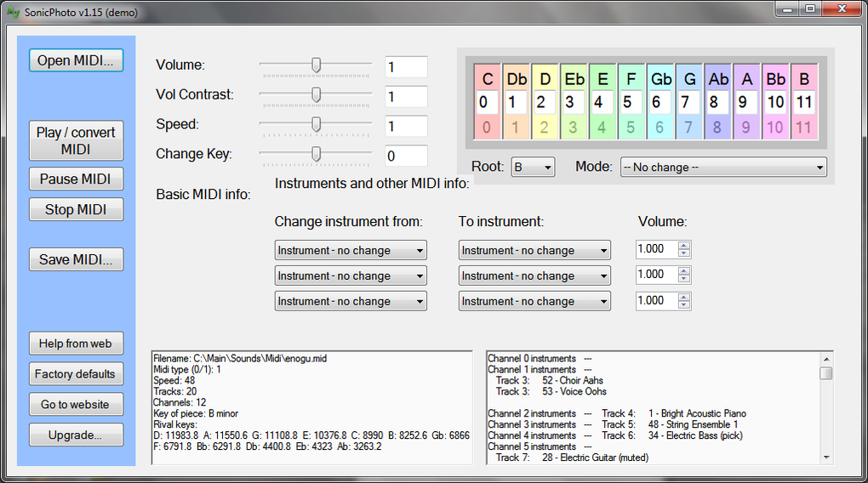Pause the MIDI playback
Viewport: 868px width, 483px height.
tap(76, 179)
